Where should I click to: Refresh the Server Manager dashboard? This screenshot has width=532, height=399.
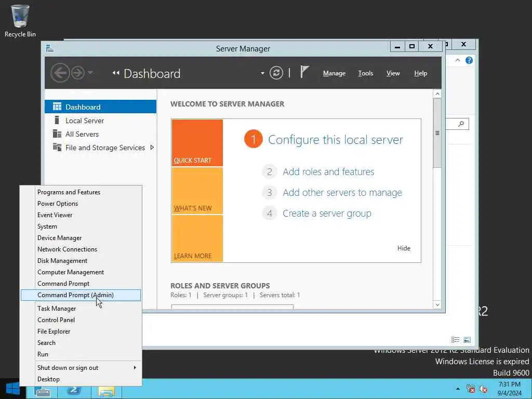[276, 73]
